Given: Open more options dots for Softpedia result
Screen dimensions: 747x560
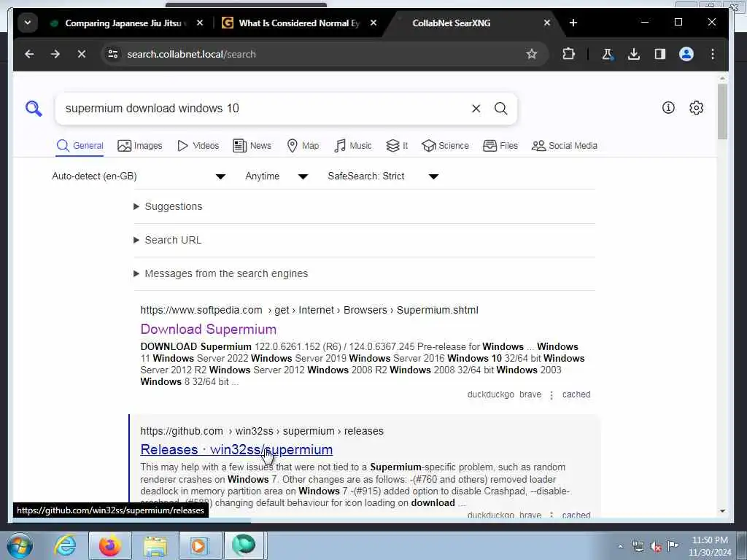Looking at the screenshot, I should 551,394.
